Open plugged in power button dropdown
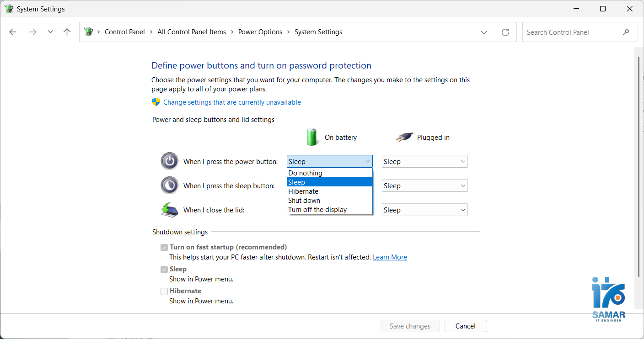 (424, 162)
